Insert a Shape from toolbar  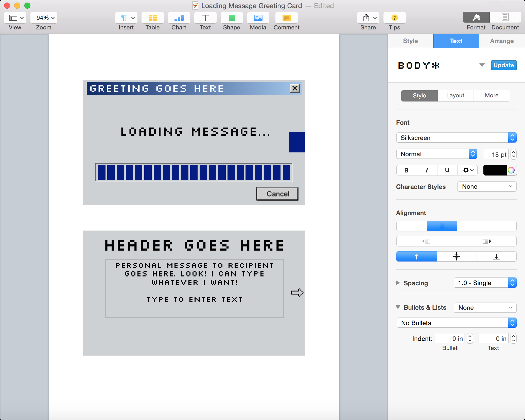coord(232,18)
